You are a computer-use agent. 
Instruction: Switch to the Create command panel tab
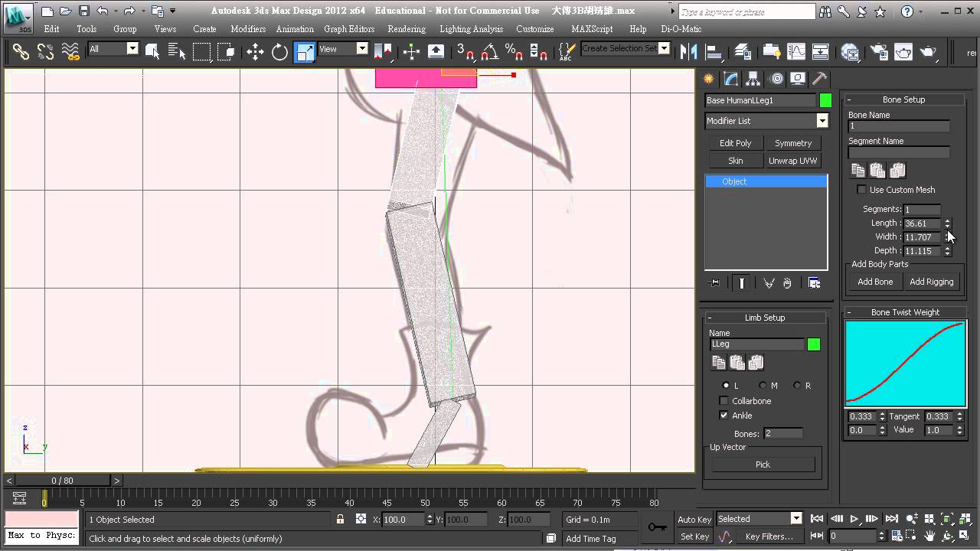709,78
